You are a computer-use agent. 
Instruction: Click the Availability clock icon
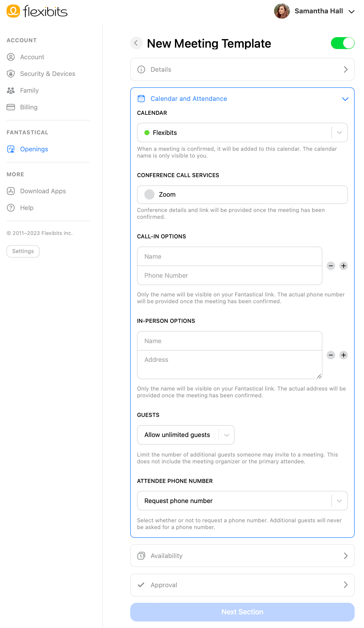[141, 556]
